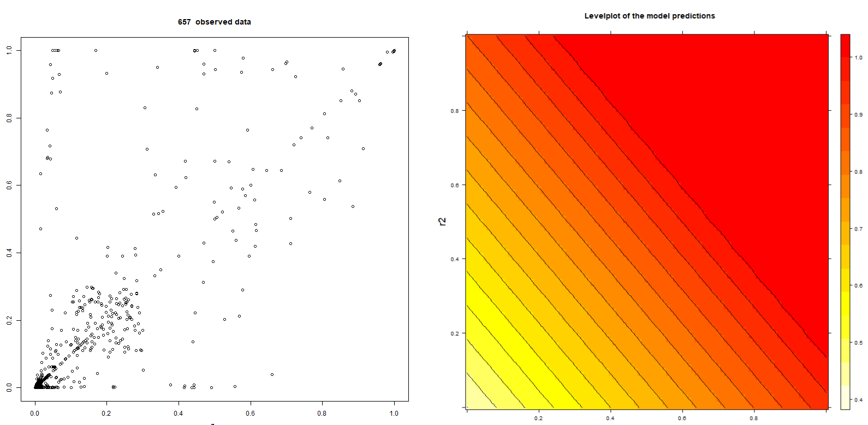
Task: Click levelplot x-axis tick label 0.8
Action: coord(754,418)
